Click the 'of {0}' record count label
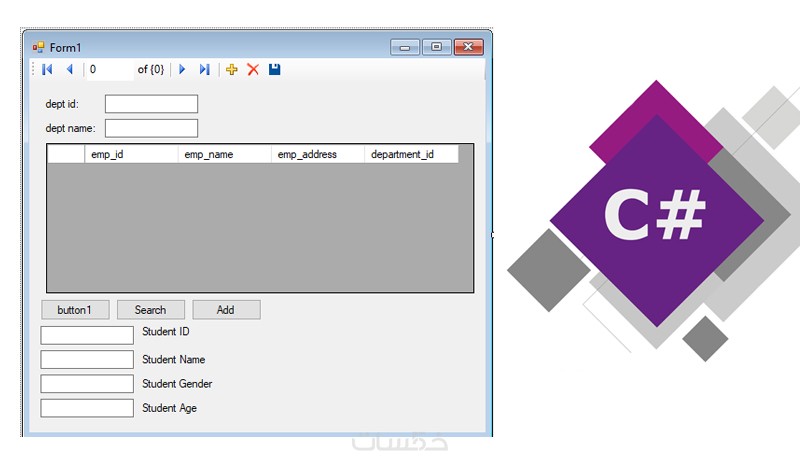Image resolution: width=800 pixels, height=460 pixels. click(151, 69)
